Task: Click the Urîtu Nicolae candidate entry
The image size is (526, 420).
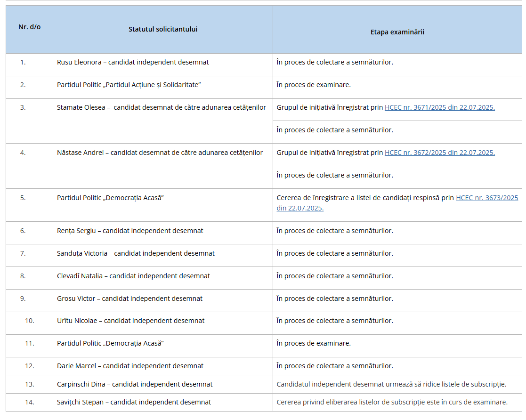Action: [130, 321]
